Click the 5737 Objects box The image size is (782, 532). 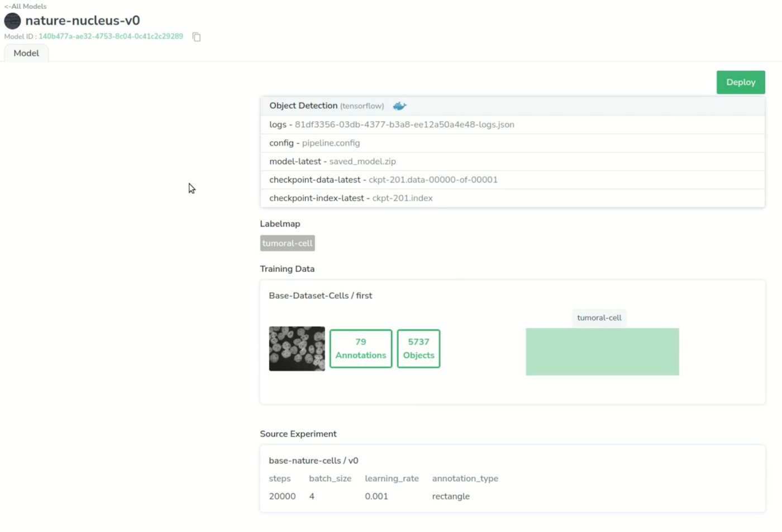click(x=418, y=348)
